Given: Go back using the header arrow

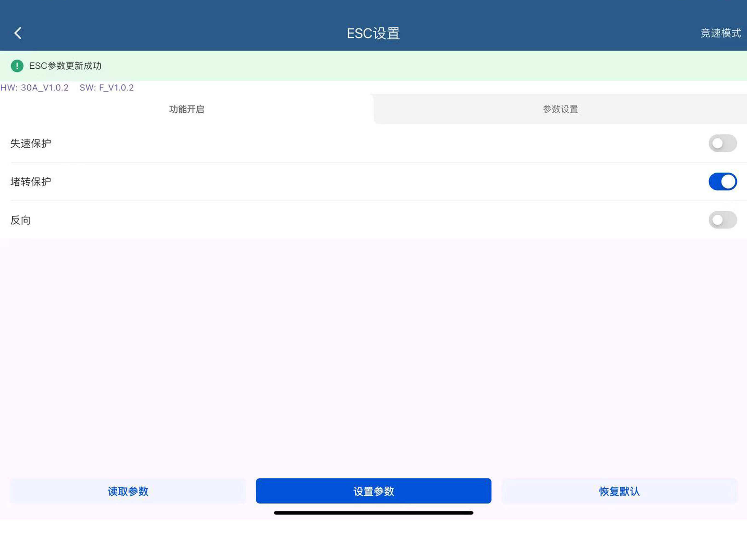Looking at the screenshot, I should tap(18, 33).
